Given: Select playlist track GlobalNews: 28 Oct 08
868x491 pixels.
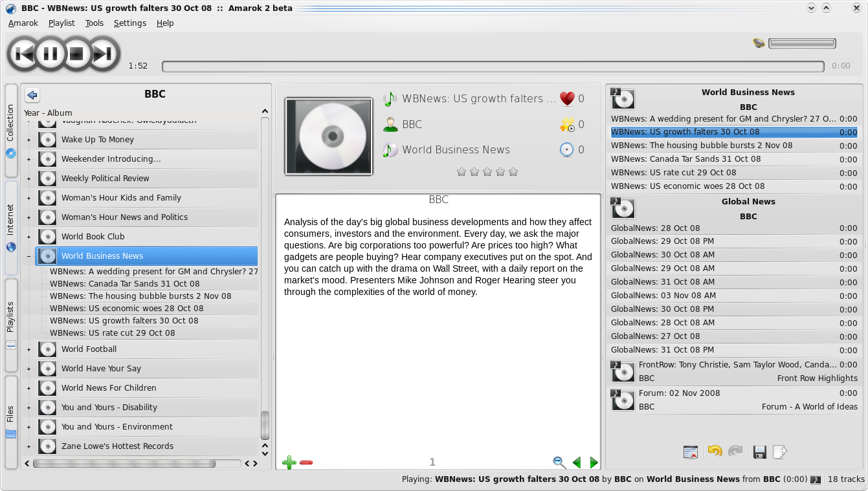Looking at the screenshot, I should (734, 228).
